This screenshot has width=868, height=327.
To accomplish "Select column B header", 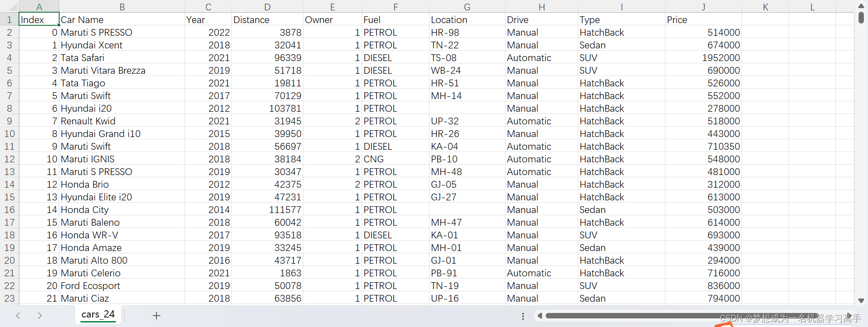I will click(122, 7).
